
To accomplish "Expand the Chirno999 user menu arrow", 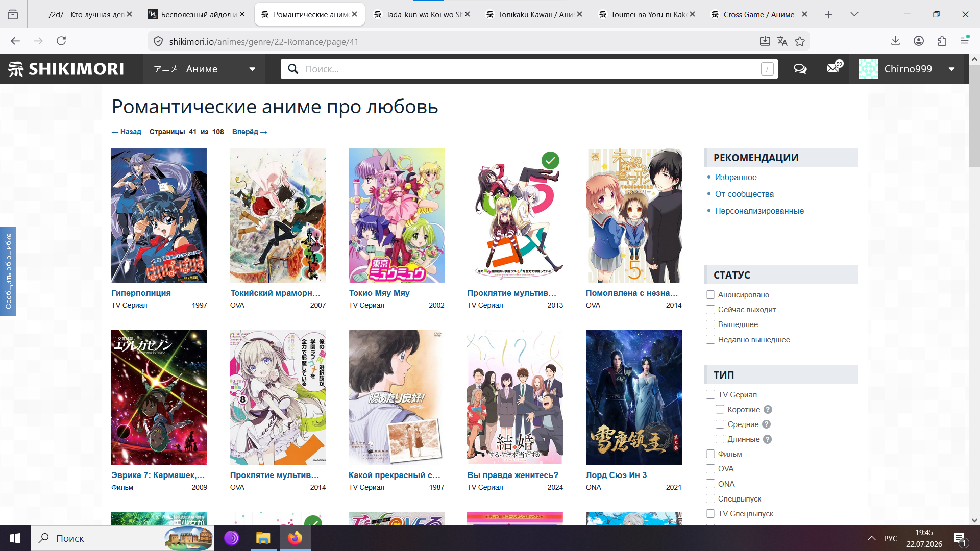I will tap(951, 69).
